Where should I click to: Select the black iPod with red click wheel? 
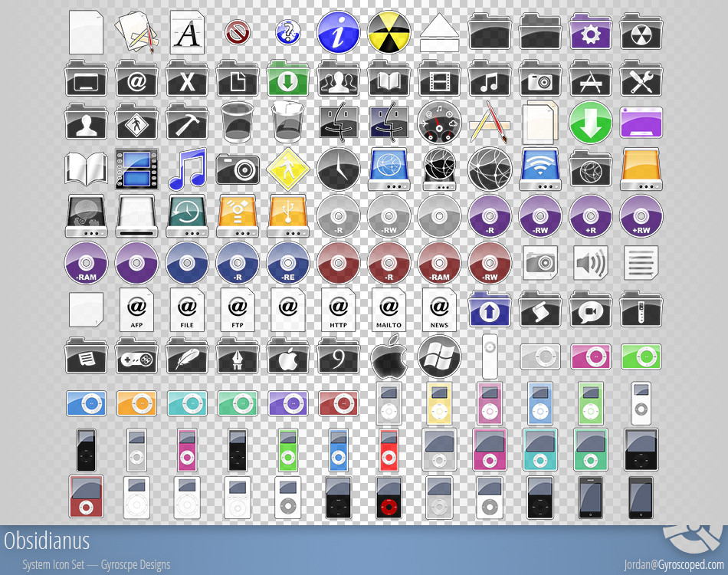pos(389,497)
